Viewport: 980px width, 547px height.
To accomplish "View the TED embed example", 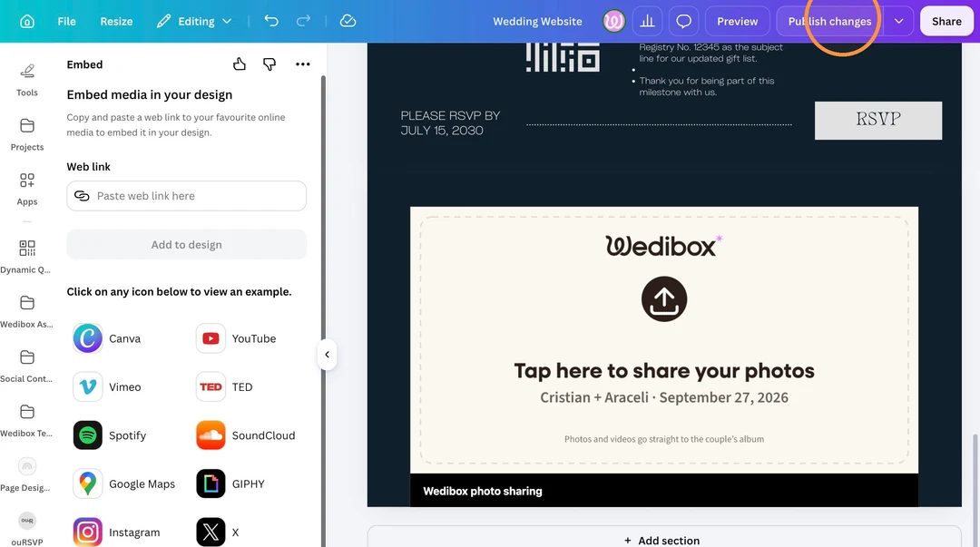I will [224, 387].
